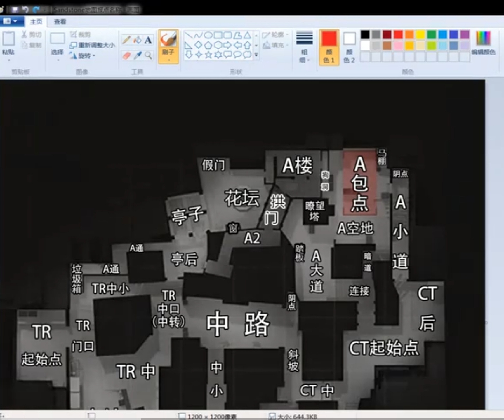
Task: Switch to the View (查看) ribbon tab
Action: pos(60,22)
